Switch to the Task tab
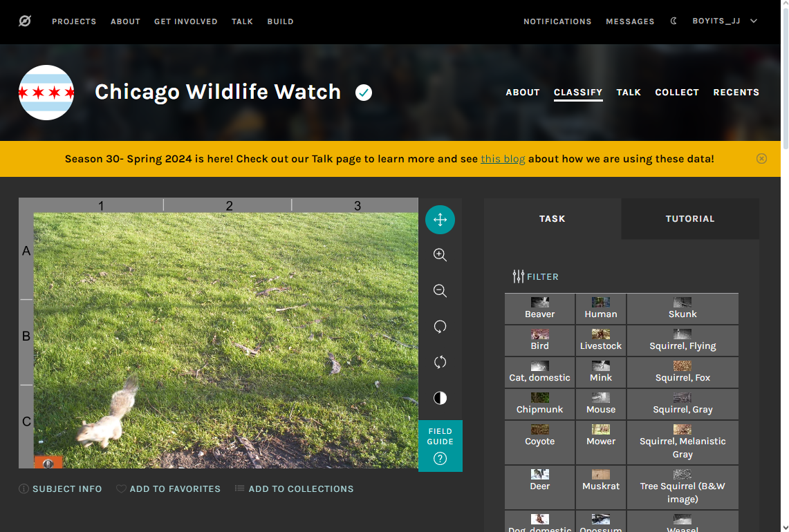Viewport: 789px width, 532px height. pyautogui.click(x=553, y=219)
